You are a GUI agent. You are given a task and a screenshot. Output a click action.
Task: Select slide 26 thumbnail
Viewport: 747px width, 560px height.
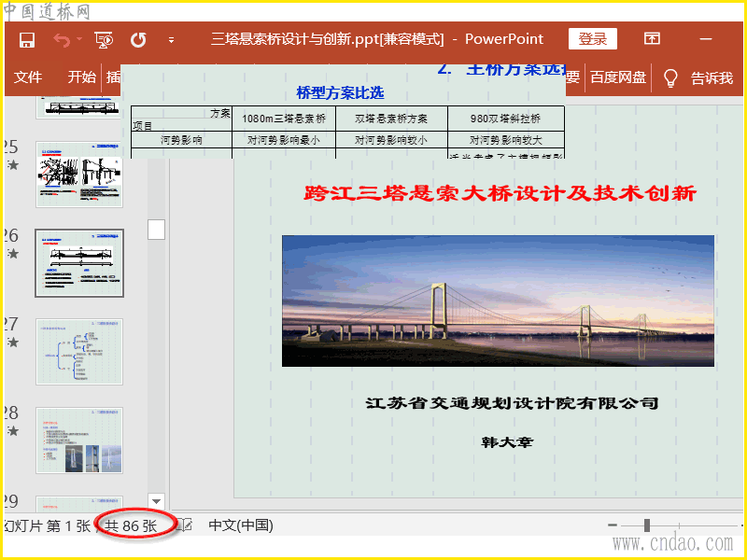tap(79, 263)
